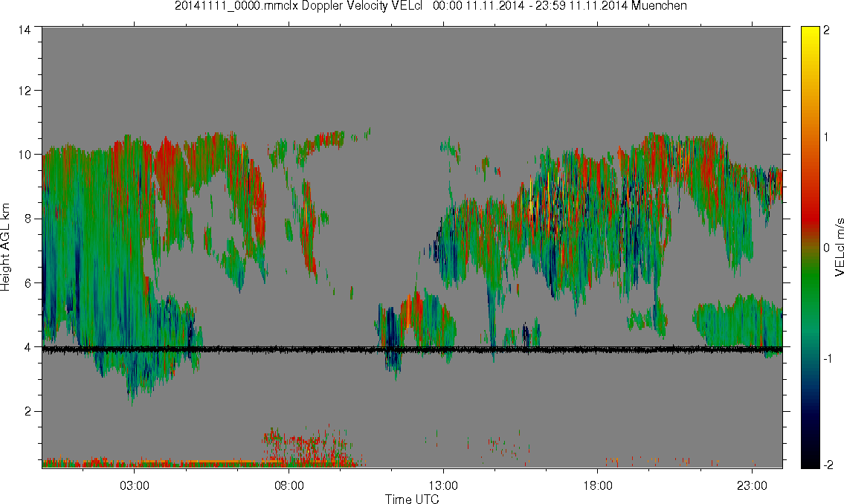
Task: Click the 8 km height tick label
Action: point(28,219)
